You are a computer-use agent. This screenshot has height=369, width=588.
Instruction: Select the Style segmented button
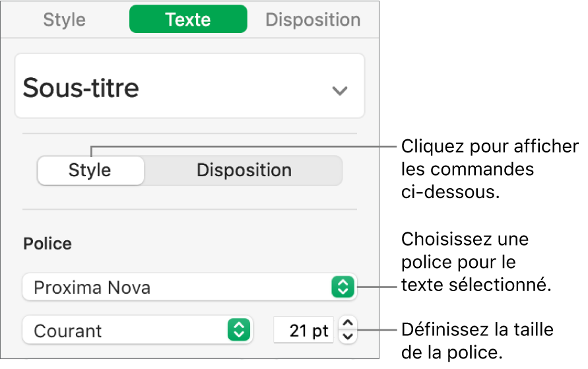(x=90, y=170)
